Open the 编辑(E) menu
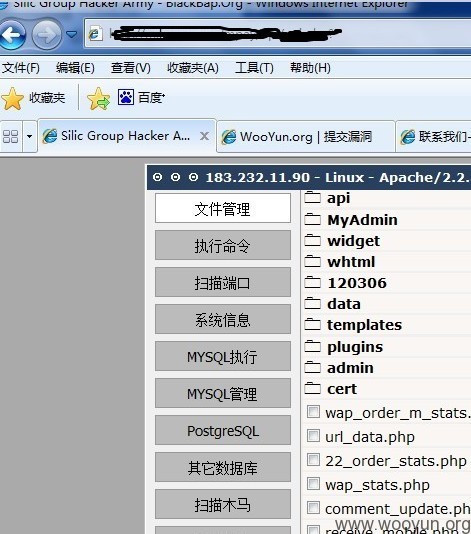 [75, 68]
